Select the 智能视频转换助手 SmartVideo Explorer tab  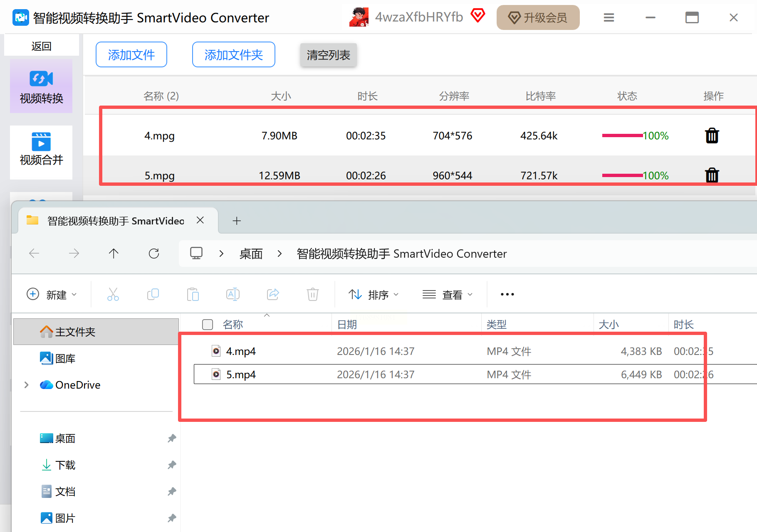click(118, 221)
